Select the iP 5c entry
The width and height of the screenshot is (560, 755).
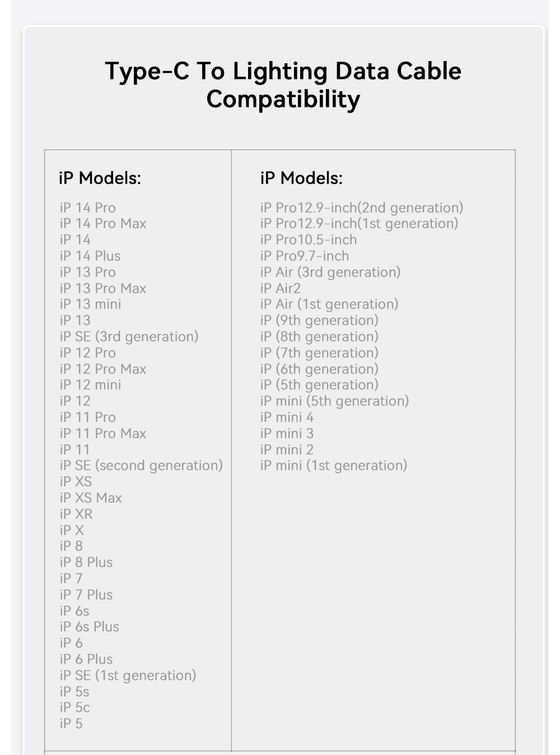[x=74, y=707]
